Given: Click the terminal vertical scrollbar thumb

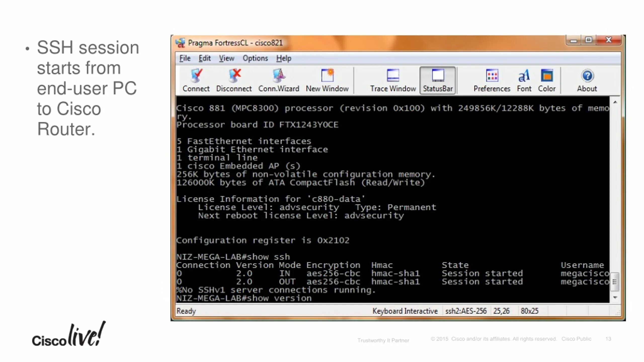Looking at the screenshot, I should [615, 282].
